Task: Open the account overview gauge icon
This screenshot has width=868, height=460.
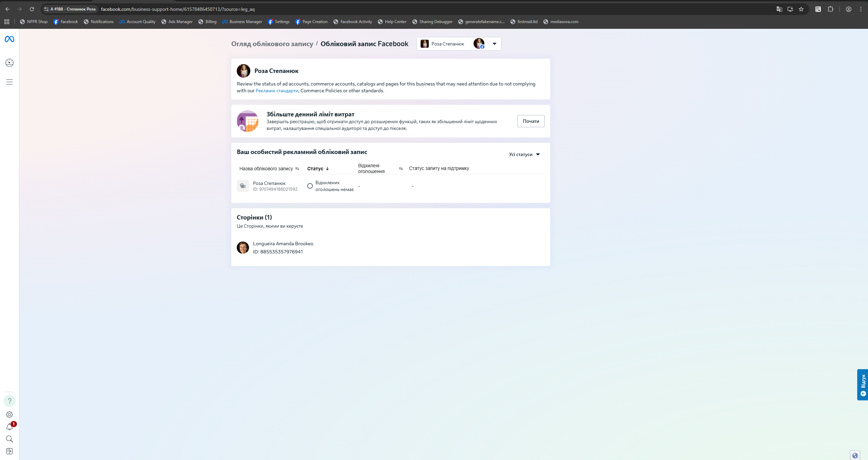Action: [x=9, y=63]
